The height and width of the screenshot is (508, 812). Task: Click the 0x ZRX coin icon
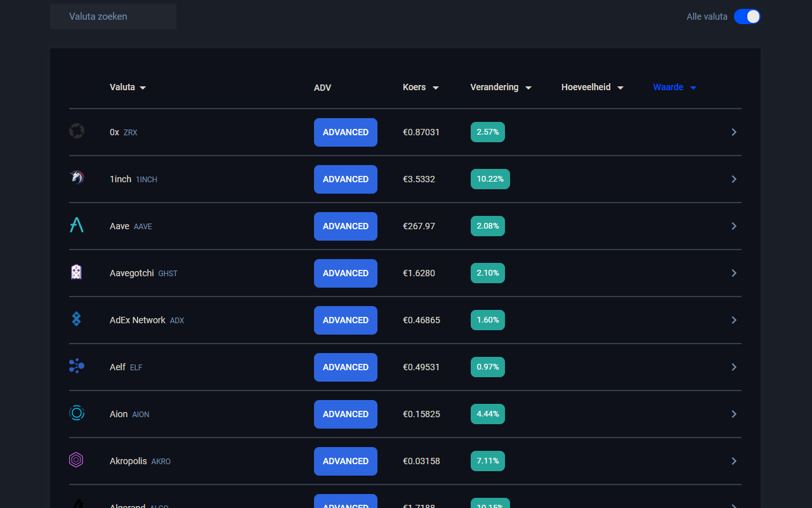77,131
